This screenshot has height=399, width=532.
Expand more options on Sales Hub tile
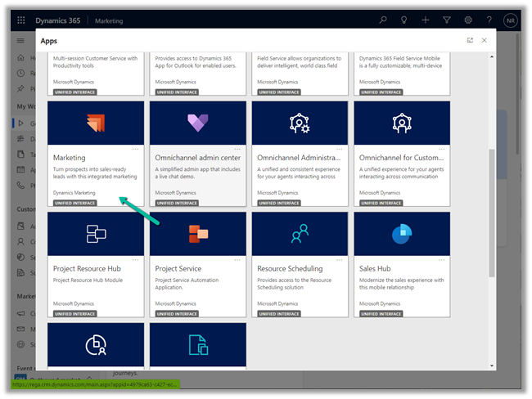pyautogui.click(x=441, y=259)
